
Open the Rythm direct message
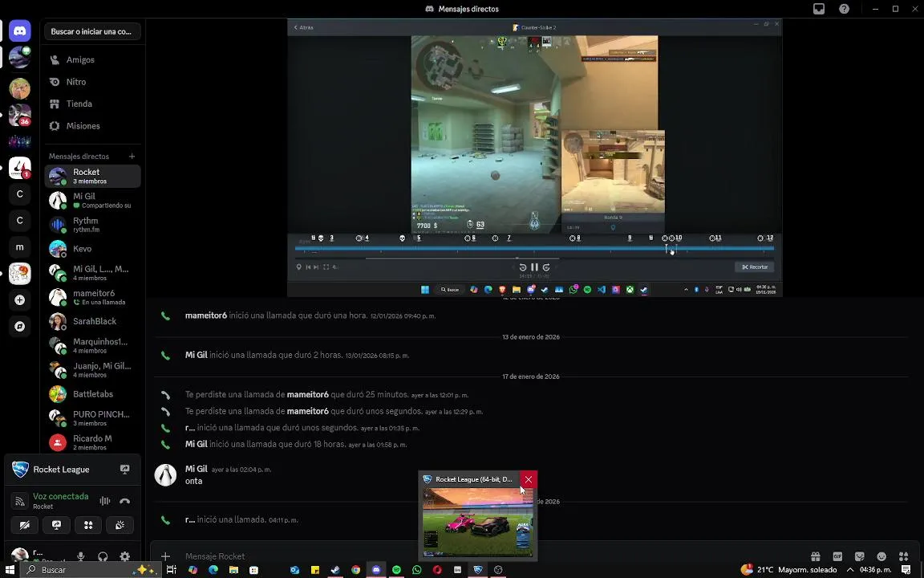tap(92, 225)
